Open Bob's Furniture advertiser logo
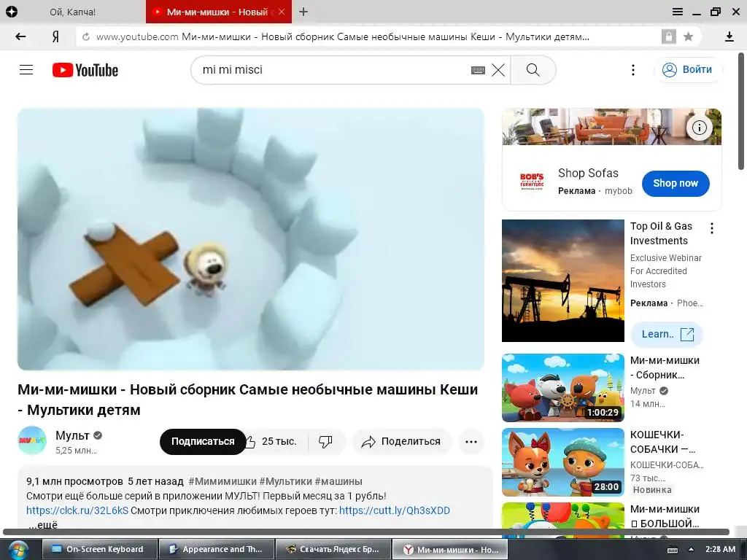Screen dimensions: 747x560 532,182
